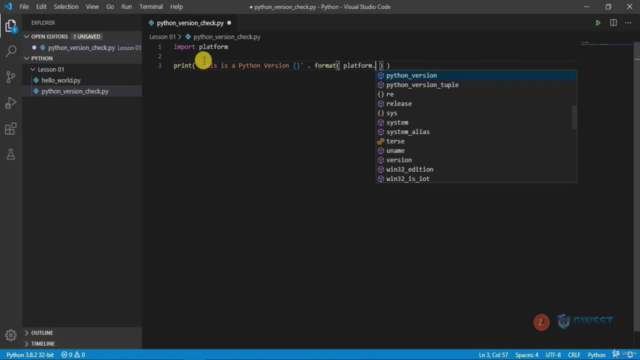Choose the version suggestion
The height and width of the screenshot is (360, 640).
pos(476,160)
